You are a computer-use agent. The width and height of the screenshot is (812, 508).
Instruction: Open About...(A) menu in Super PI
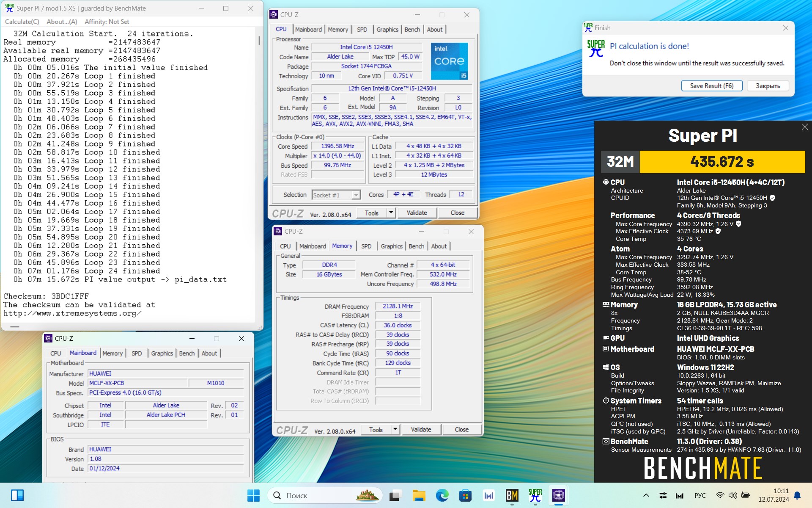pyautogui.click(x=62, y=22)
